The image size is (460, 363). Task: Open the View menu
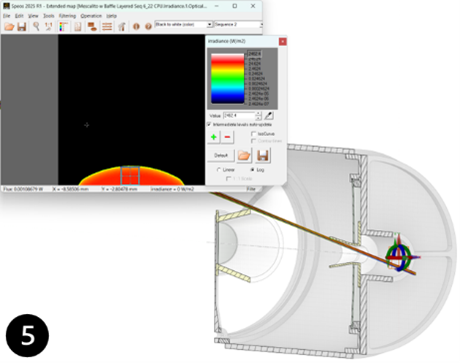pos(33,16)
